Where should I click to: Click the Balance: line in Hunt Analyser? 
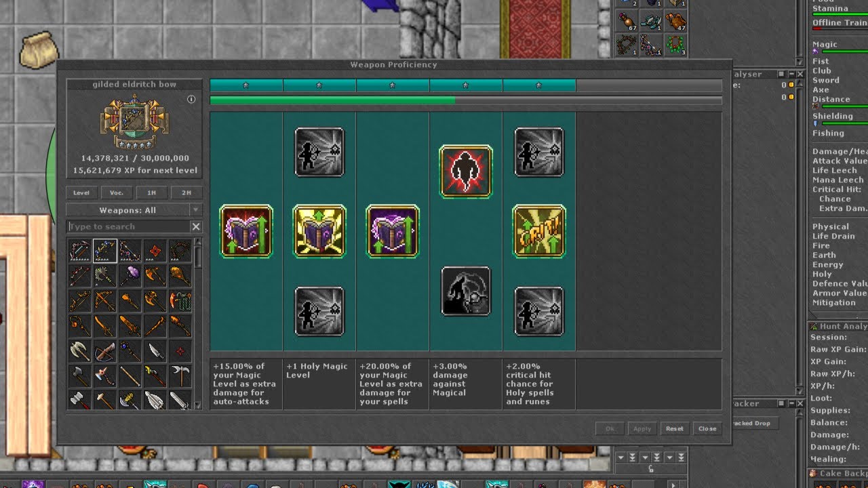829,422
